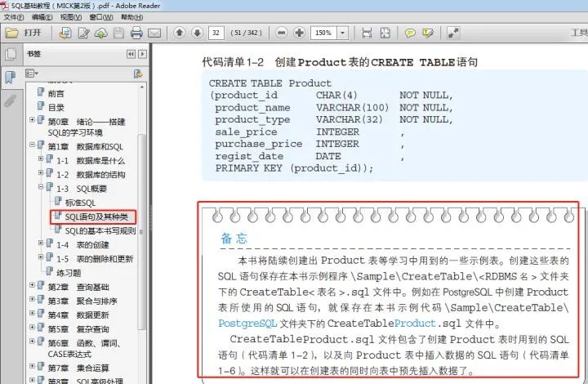Image resolution: width=588 pixels, height=384 pixels.
Task: Collapse 1-3 SQL概要 bookmark
Action: tap(41, 187)
